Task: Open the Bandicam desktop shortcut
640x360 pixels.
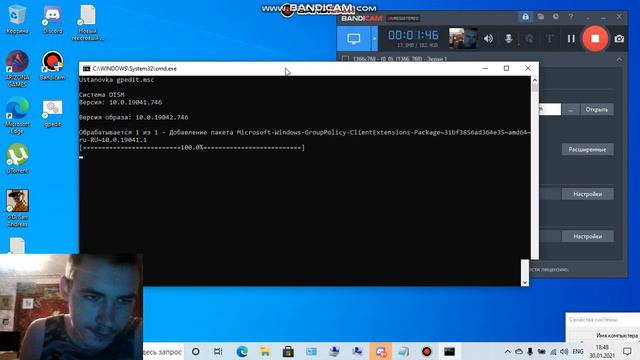Action: click(52, 65)
